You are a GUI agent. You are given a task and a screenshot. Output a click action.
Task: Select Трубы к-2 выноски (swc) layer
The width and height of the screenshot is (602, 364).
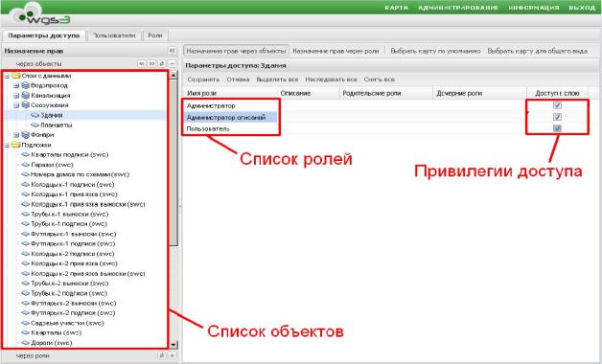(69, 284)
